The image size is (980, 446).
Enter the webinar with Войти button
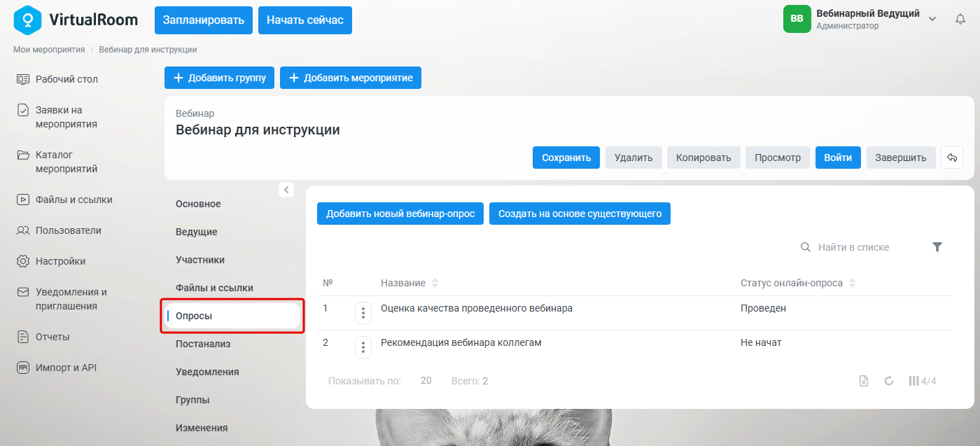[x=838, y=158]
